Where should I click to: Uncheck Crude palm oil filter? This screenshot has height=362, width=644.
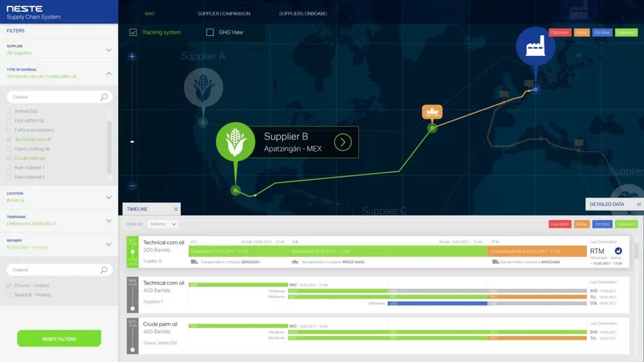[x=9, y=158]
